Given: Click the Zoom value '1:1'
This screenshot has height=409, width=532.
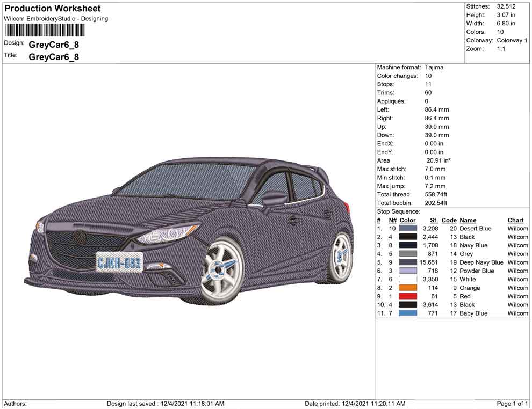Looking at the screenshot, I should [x=501, y=49].
